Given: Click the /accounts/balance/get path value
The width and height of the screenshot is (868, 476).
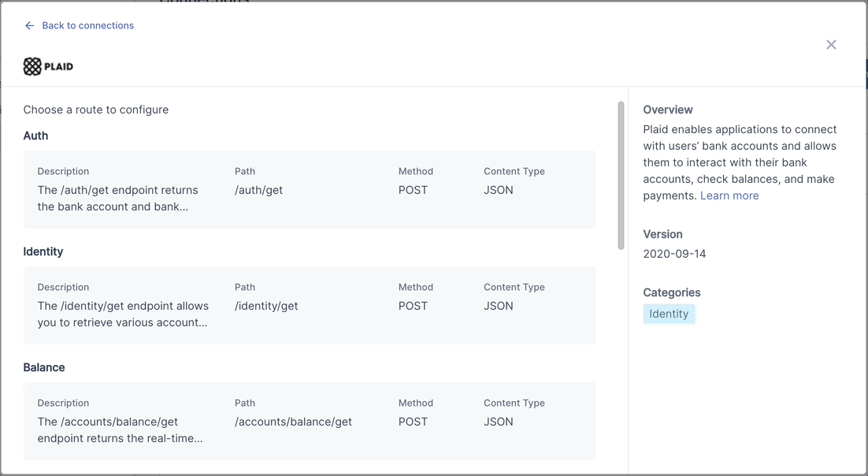Looking at the screenshot, I should point(293,422).
